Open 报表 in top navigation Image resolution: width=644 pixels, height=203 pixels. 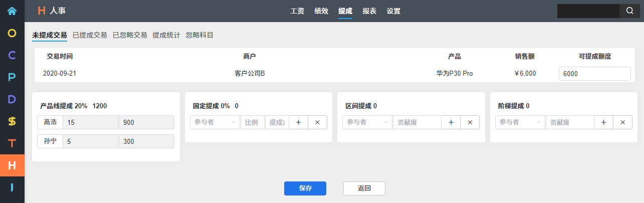pyautogui.click(x=369, y=11)
